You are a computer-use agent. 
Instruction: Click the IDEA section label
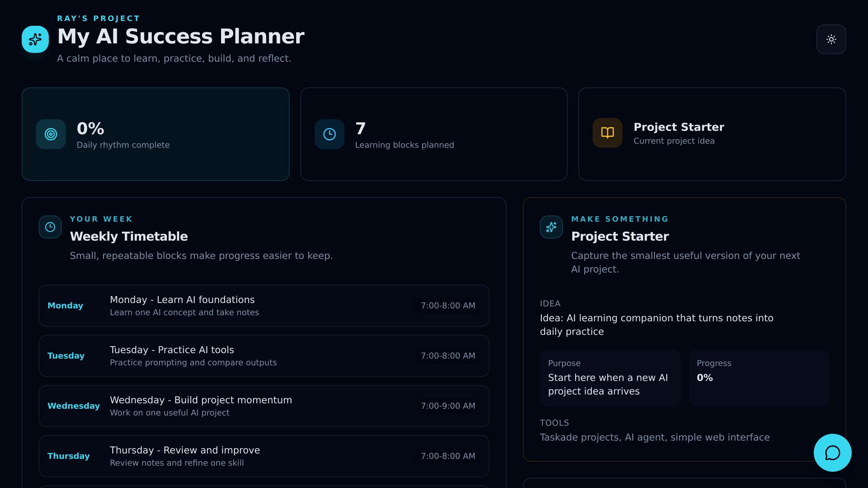coord(550,304)
